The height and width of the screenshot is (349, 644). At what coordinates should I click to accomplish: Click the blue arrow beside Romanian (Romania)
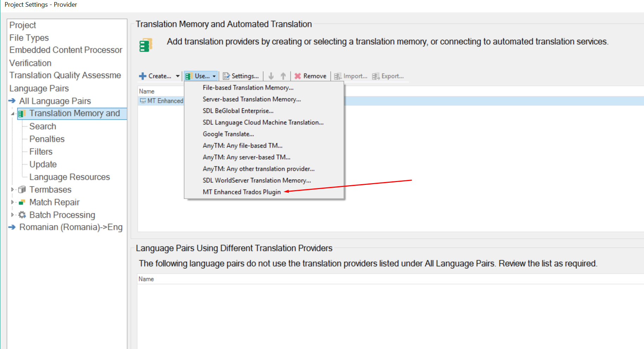click(x=12, y=227)
